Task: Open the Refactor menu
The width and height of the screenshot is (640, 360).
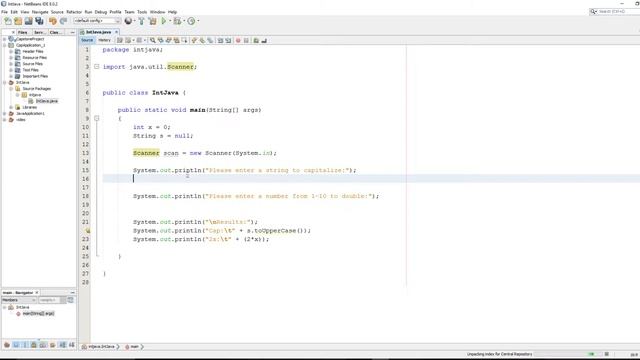Action: tap(74, 12)
